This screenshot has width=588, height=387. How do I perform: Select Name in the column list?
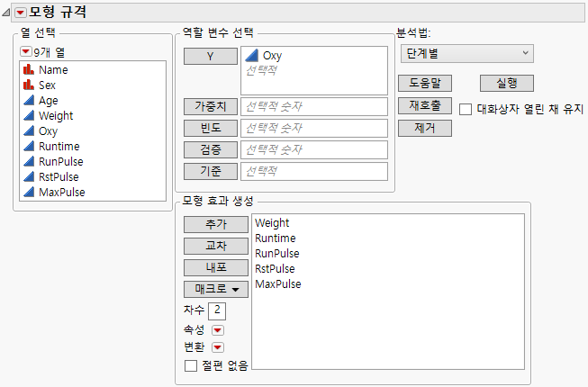(x=53, y=69)
